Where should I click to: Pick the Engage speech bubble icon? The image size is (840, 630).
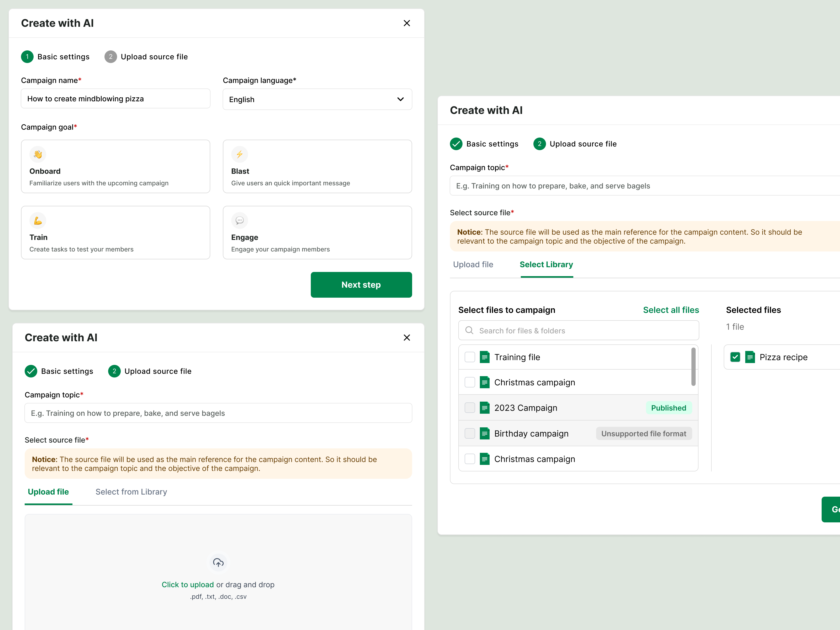(239, 220)
